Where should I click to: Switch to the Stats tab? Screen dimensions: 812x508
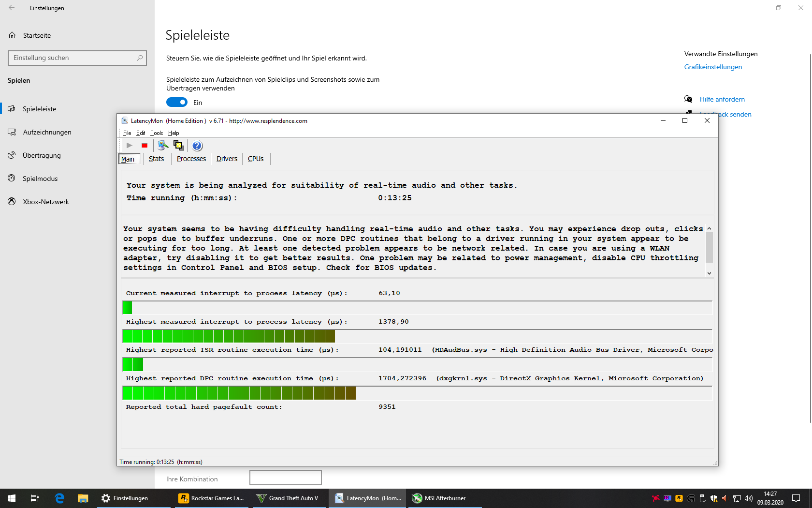156,159
